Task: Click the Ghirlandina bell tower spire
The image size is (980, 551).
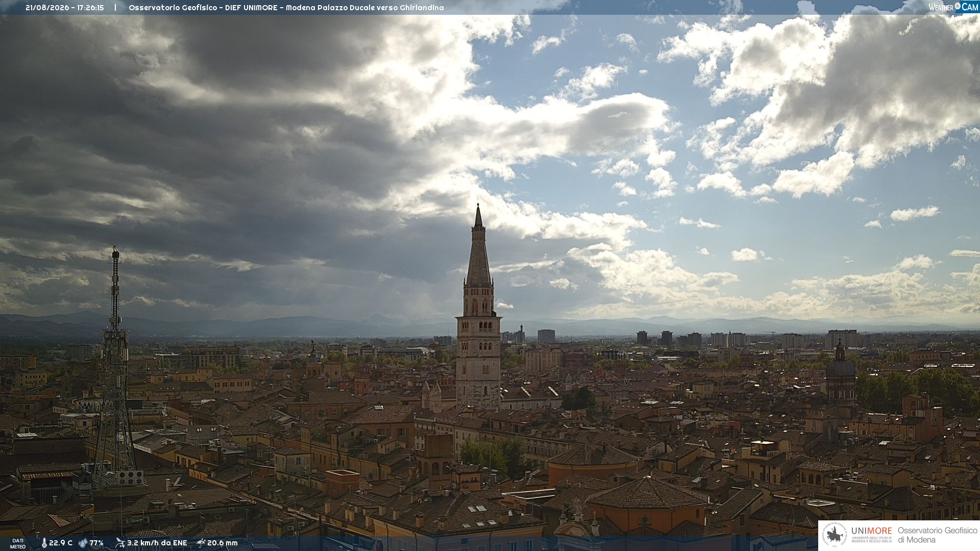Action: [478, 245]
